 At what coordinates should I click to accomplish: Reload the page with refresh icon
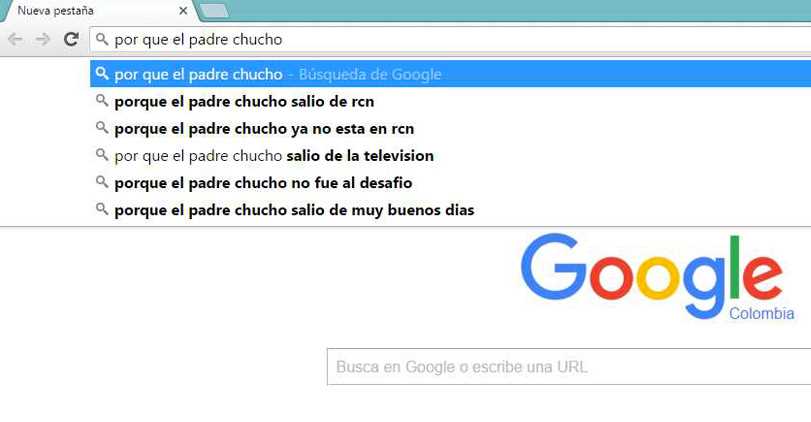pos(71,39)
